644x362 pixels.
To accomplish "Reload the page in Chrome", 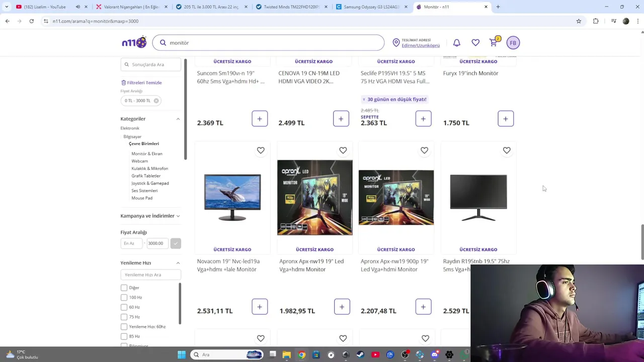I will (x=31, y=21).
